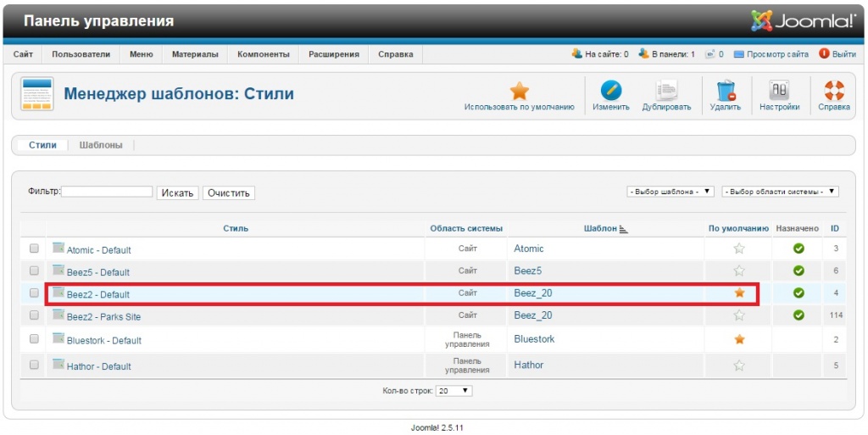Open the 'Кол-во строк' rows count dropdown
Screen dimensions: 868x435
click(x=453, y=391)
